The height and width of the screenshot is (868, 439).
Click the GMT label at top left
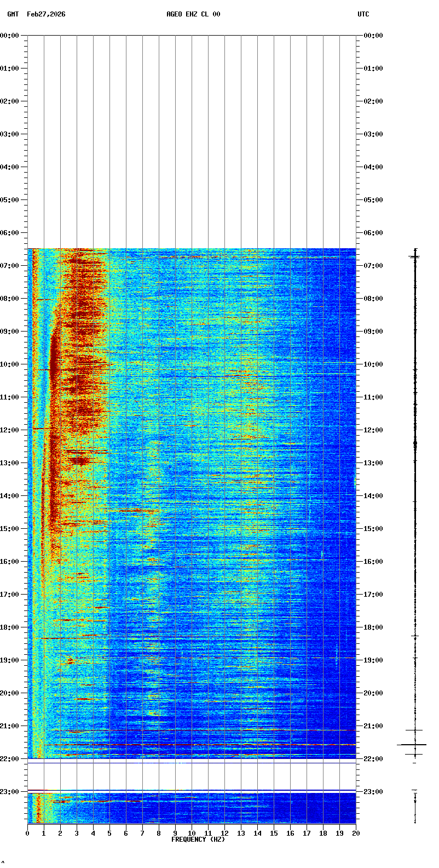coord(13,14)
